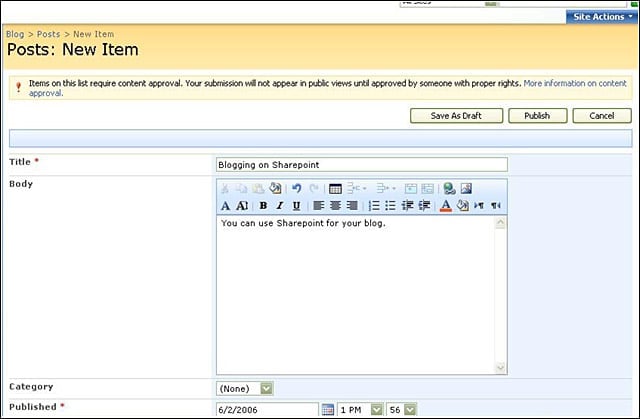Viewport: 640px width, 419px height.
Task: Center the body text
Action: click(x=335, y=206)
